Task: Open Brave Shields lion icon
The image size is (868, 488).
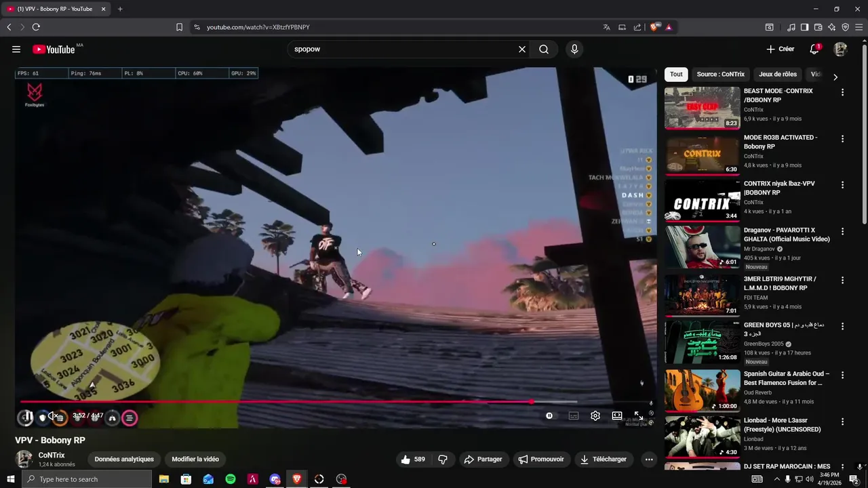Action: pyautogui.click(x=654, y=27)
